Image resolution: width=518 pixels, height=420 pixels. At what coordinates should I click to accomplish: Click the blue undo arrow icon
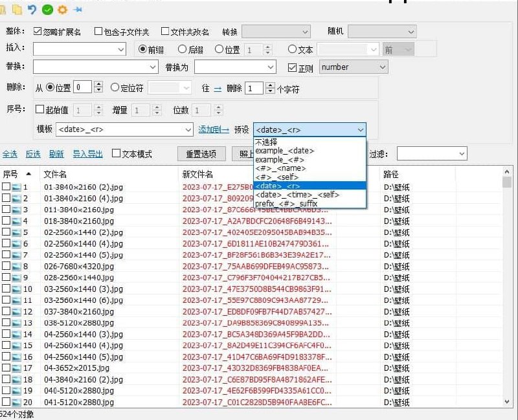click(32, 10)
